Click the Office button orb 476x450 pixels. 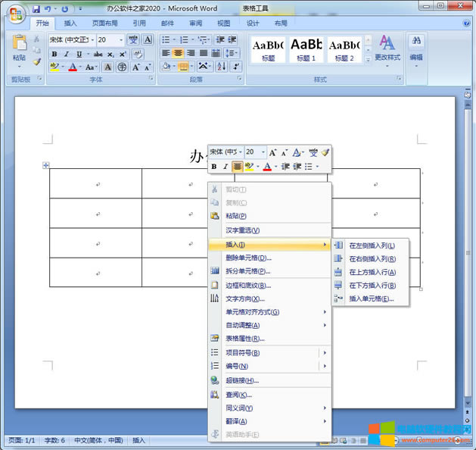coord(15,15)
